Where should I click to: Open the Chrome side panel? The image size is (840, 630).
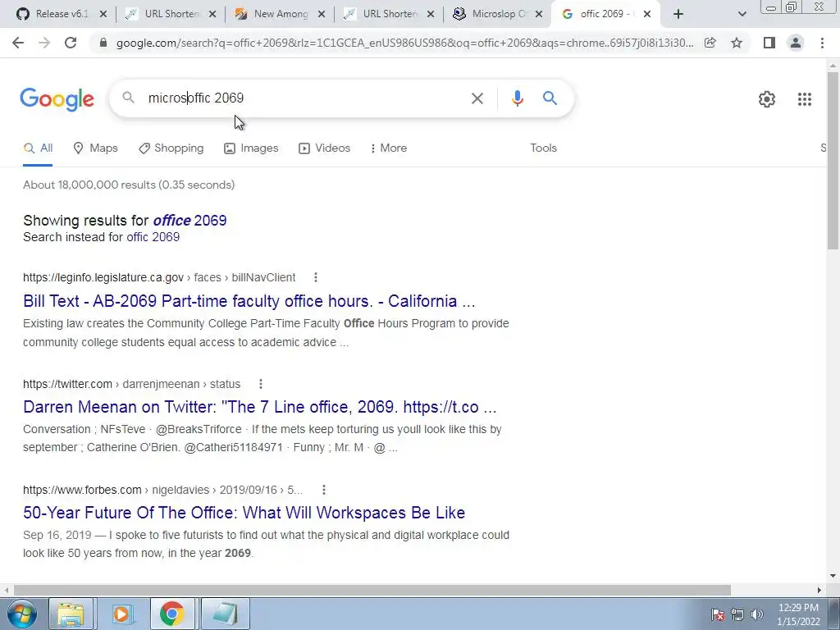[x=769, y=43]
